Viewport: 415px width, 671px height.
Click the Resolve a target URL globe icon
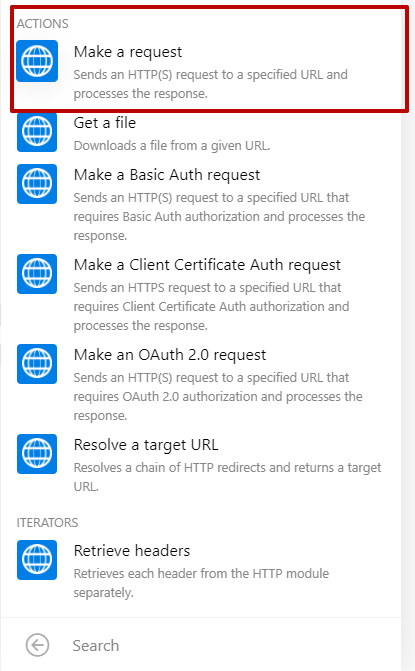(x=37, y=454)
